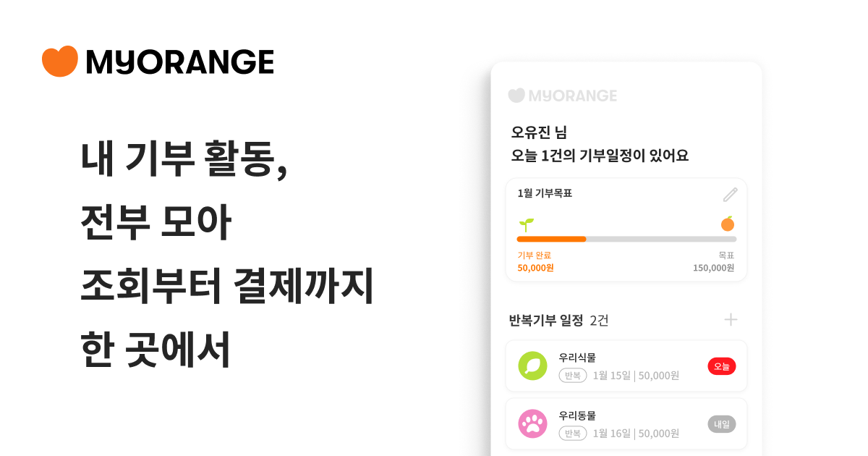The width and height of the screenshot is (868, 456).
Task: Click the pencil edit icon for 1월 기부목표
Action: (x=730, y=195)
